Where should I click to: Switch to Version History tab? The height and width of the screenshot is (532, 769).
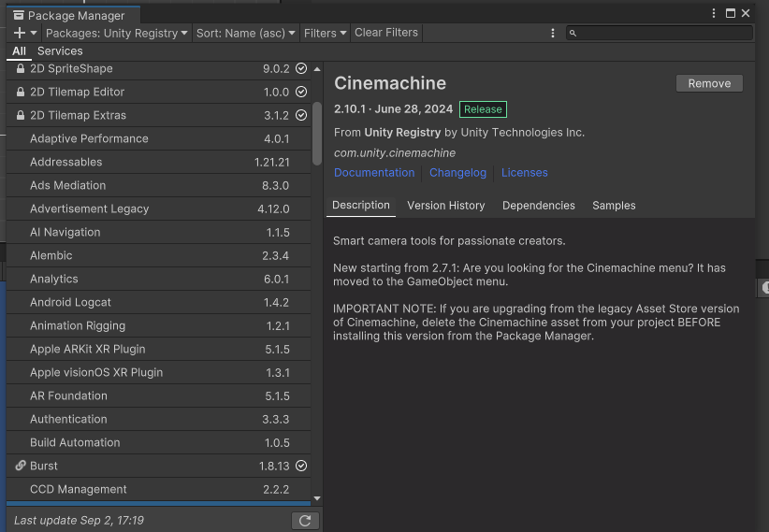446,206
